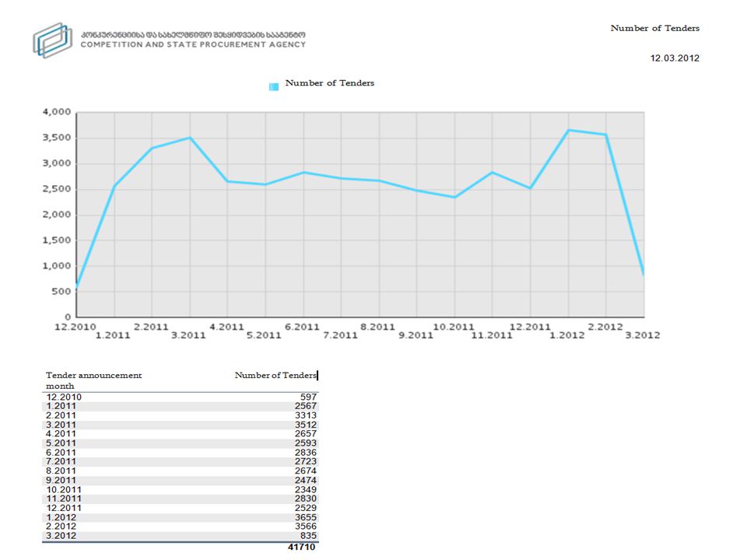Viewport: 747px width, 560px height.
Task: Click the 11.2011 x-axis label on chart
Action: tap(492, 335)
